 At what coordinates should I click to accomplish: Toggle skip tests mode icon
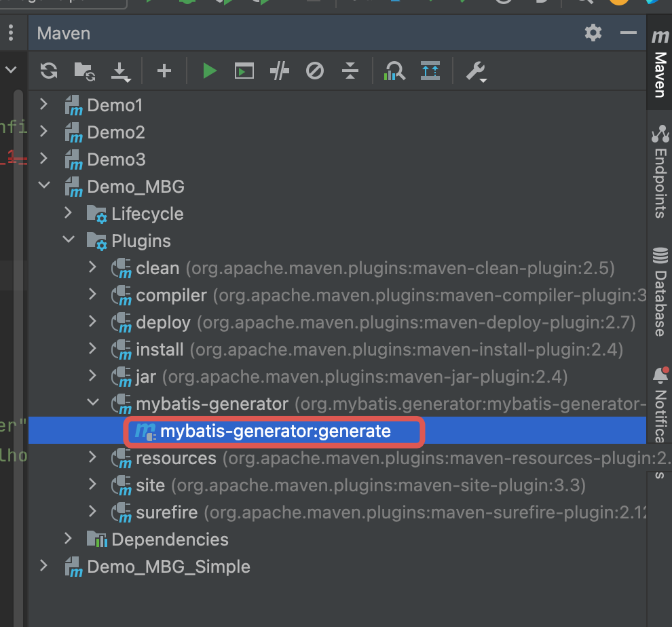tap(315, 71)
